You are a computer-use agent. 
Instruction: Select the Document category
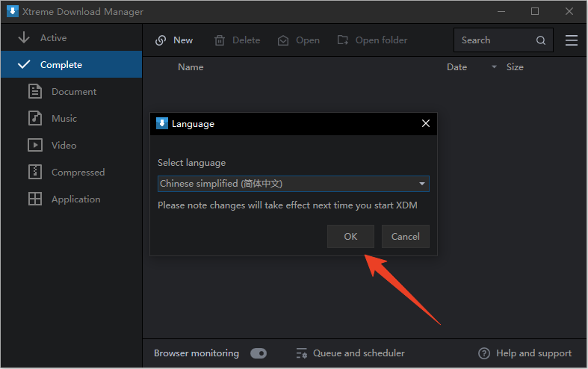(x=73, y=92)
